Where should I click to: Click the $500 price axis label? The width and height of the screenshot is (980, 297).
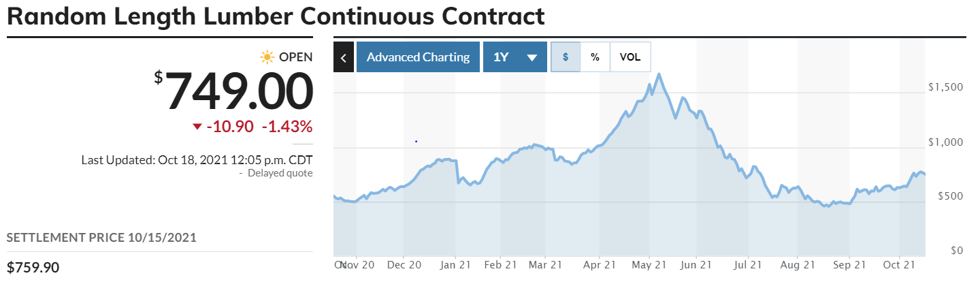click(949, 196)
